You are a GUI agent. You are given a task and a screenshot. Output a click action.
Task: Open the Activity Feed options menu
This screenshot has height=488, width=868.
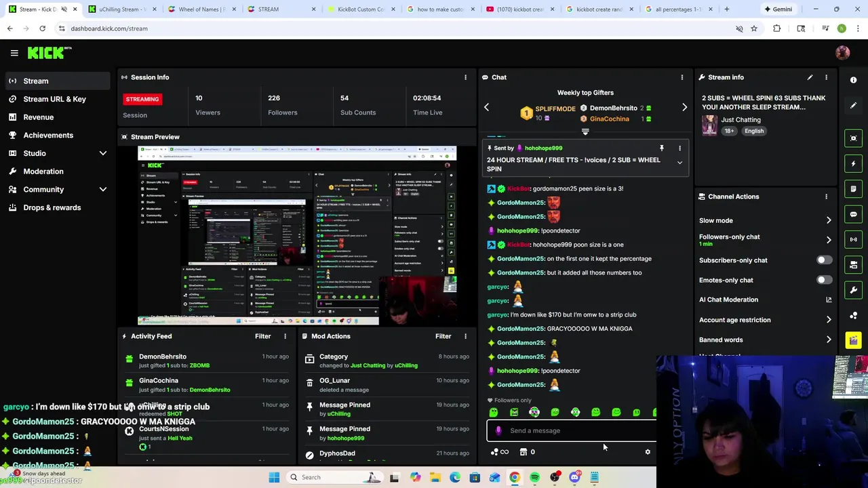tap(285, 336)
